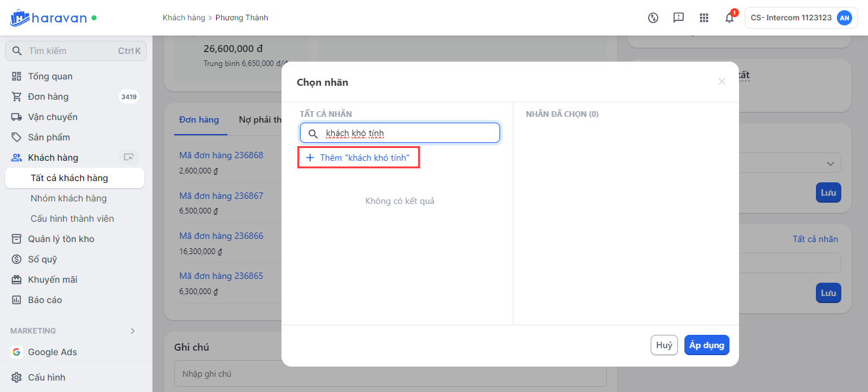The height and width of the screenshot is (392, 868).
Task: Click the 3419 orders badge
Action: coord(129,97)
